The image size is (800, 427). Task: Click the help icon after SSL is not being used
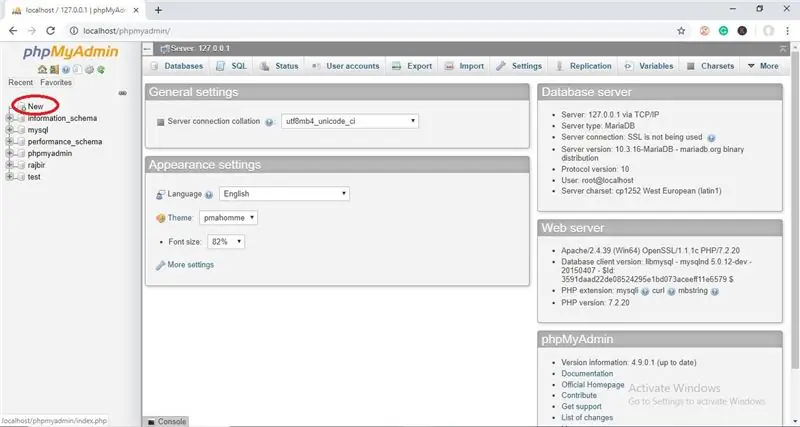[x=711, y=138]
